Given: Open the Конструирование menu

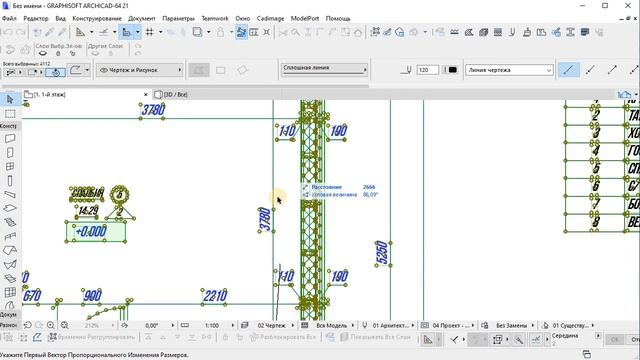Looking at the screenshot, I should point(97,18).
